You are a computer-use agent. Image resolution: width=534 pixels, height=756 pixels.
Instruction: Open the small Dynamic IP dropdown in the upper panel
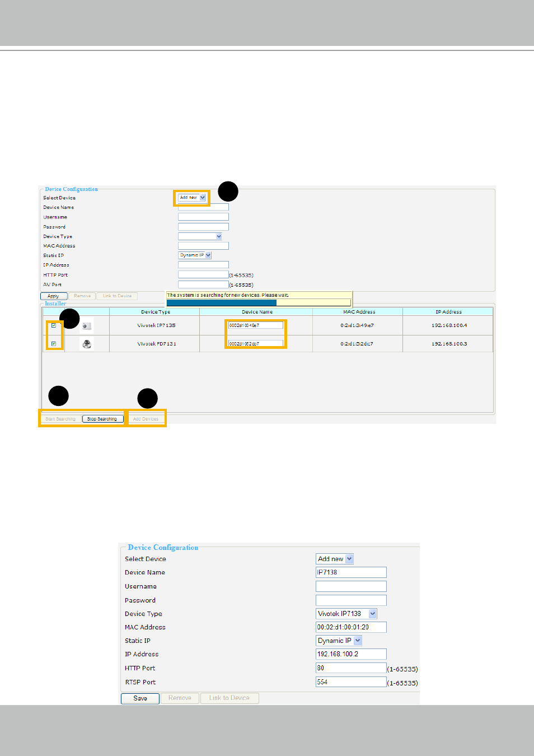point(195,255)
